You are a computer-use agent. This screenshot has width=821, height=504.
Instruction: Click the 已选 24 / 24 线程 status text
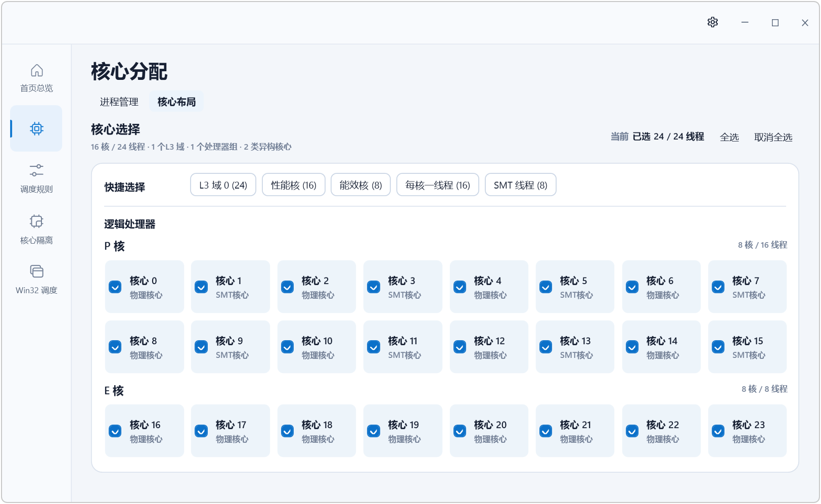668,136
